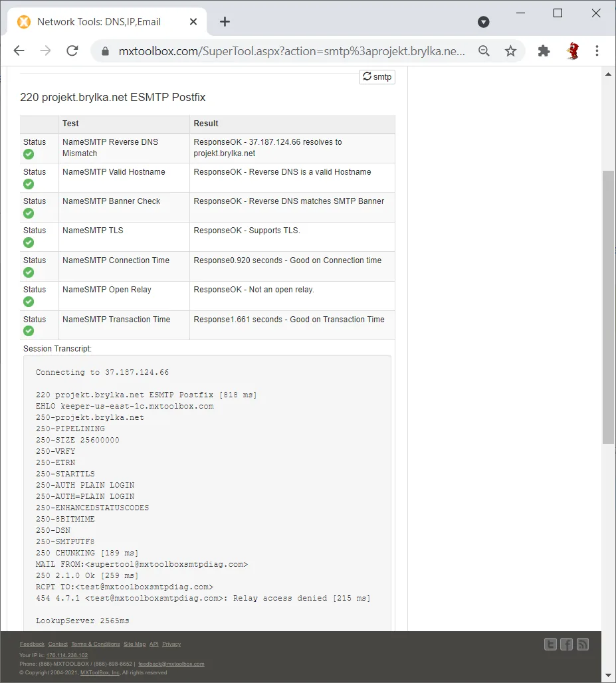
Task: Click green check for Banner Check
Action: pos(29,213)
